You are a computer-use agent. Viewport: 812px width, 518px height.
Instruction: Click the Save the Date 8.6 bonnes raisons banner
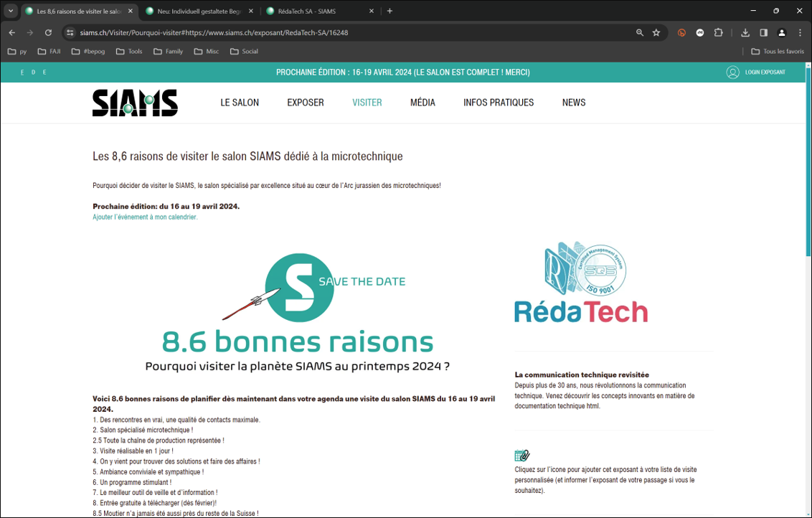point(298,312)
